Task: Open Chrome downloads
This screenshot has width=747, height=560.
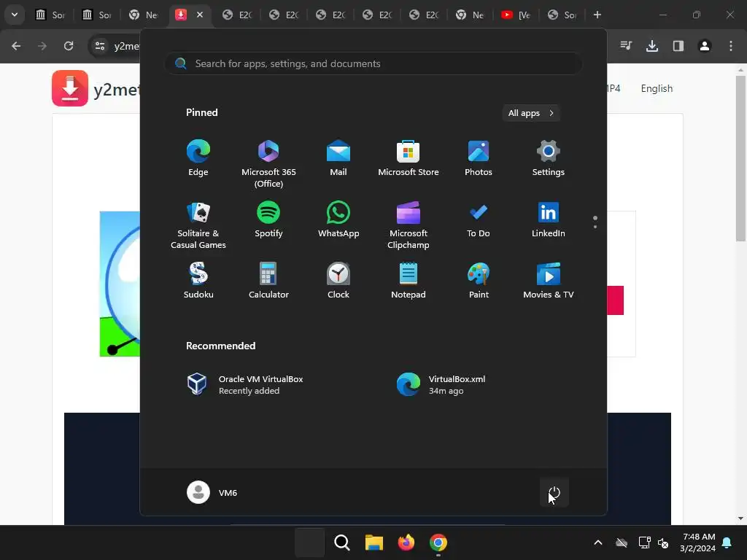Action: pos(652,46)
